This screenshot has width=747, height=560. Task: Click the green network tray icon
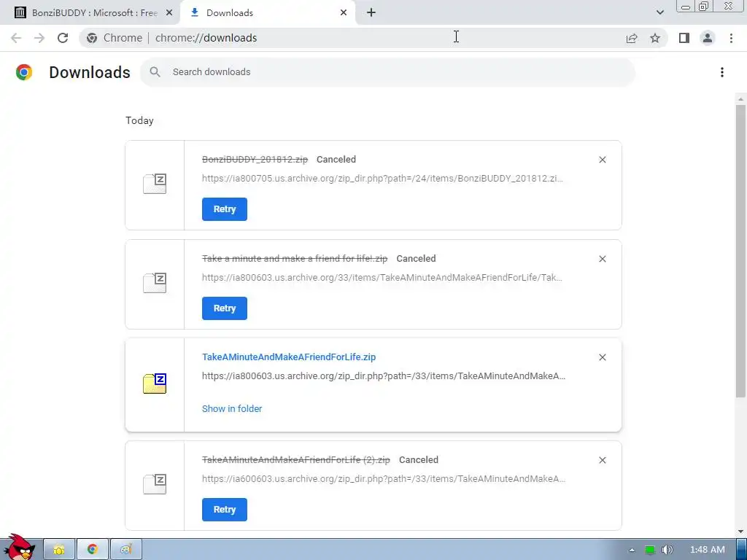click(x=650, y=550)
